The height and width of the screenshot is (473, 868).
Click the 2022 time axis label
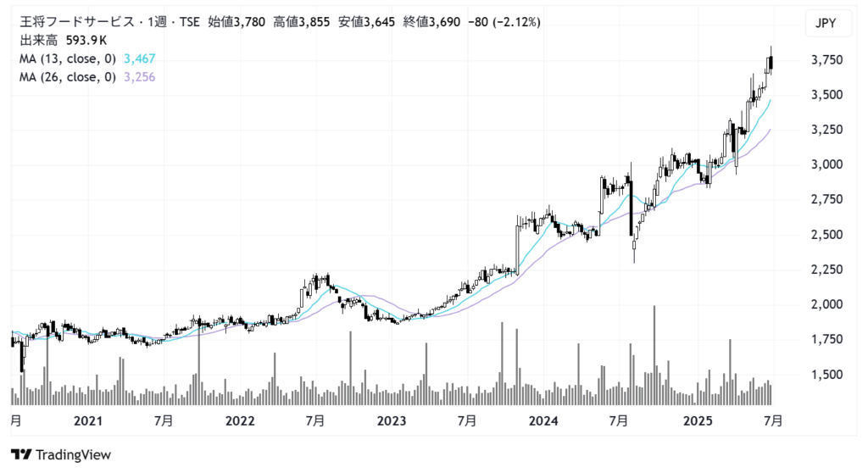pyautogui.click(x=240, y=421)
